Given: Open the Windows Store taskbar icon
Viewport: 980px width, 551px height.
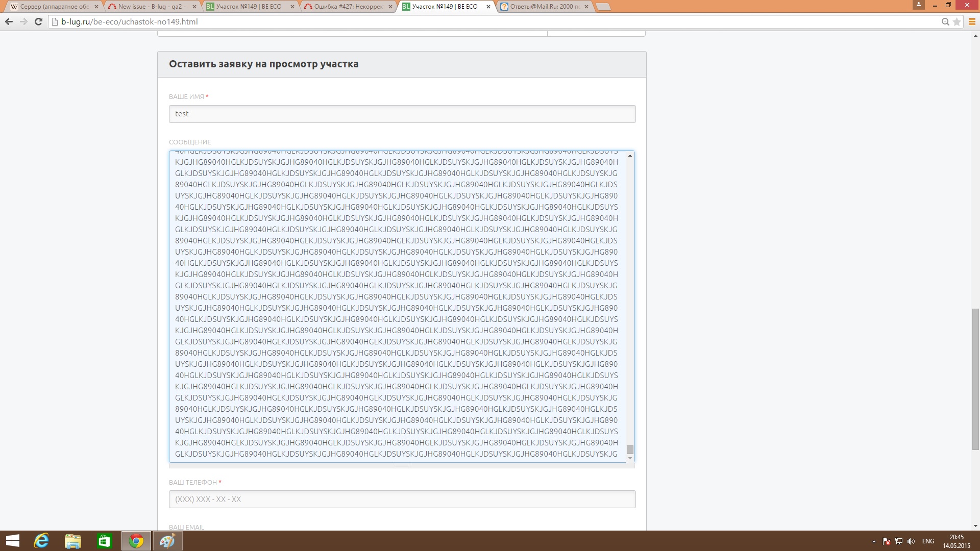Looking at the screenshot, I should [x=105, y=541].
